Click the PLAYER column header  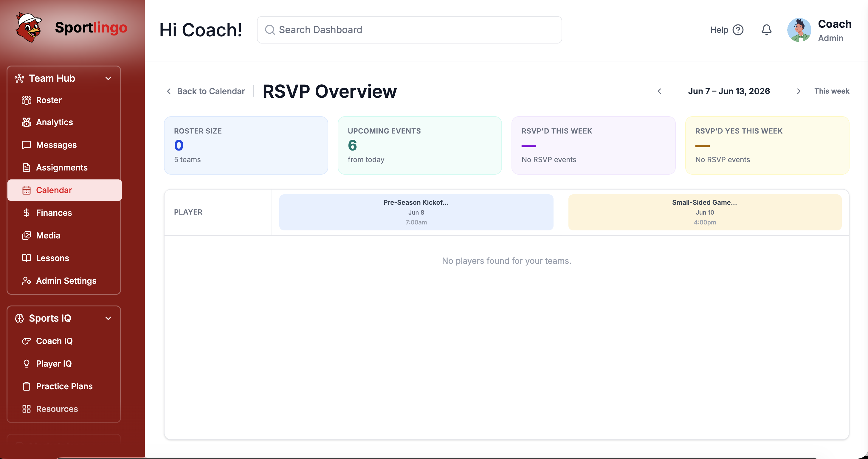click(188, 212)
